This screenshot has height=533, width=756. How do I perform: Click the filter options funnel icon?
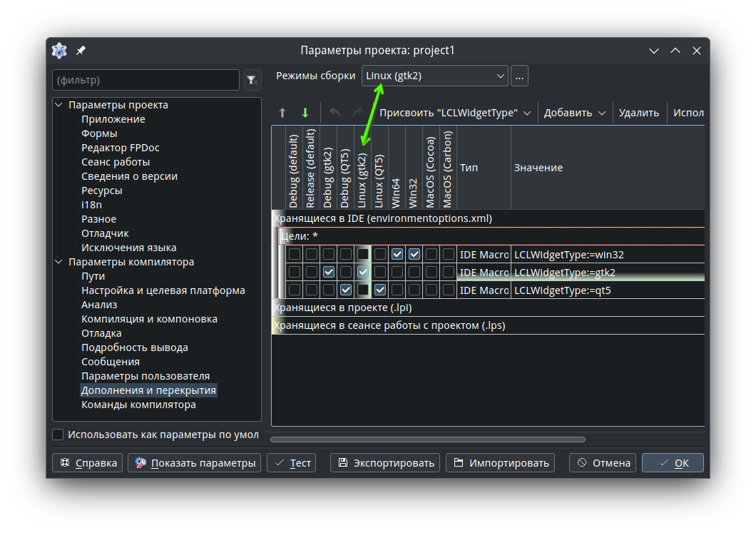252,80
